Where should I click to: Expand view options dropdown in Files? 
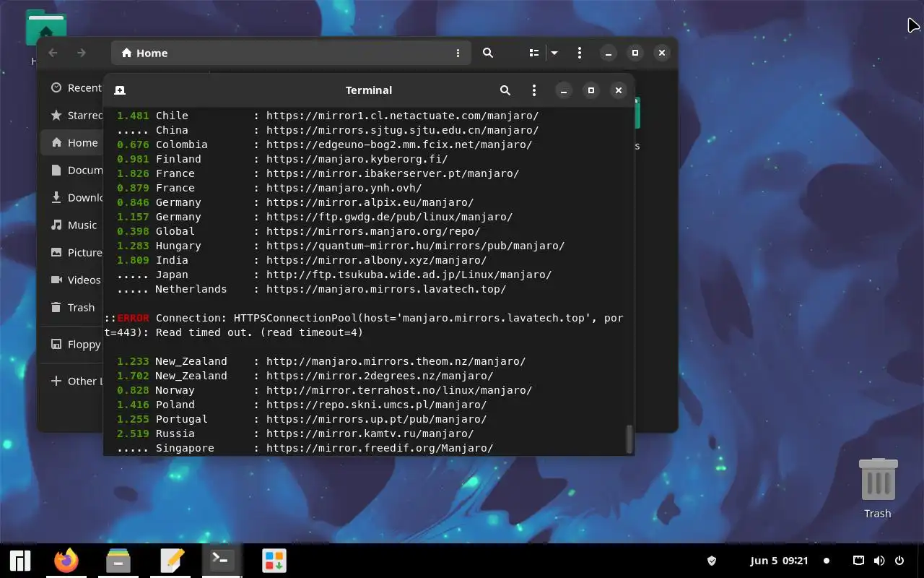coord(554,53)
